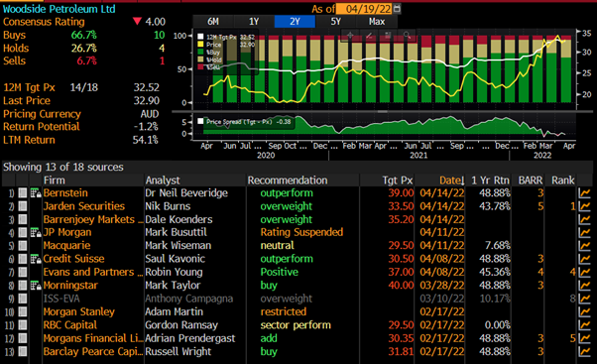Click the 'Showing 13 of 18 sources' text
This screenshot has height=364, width=597.
63,168
